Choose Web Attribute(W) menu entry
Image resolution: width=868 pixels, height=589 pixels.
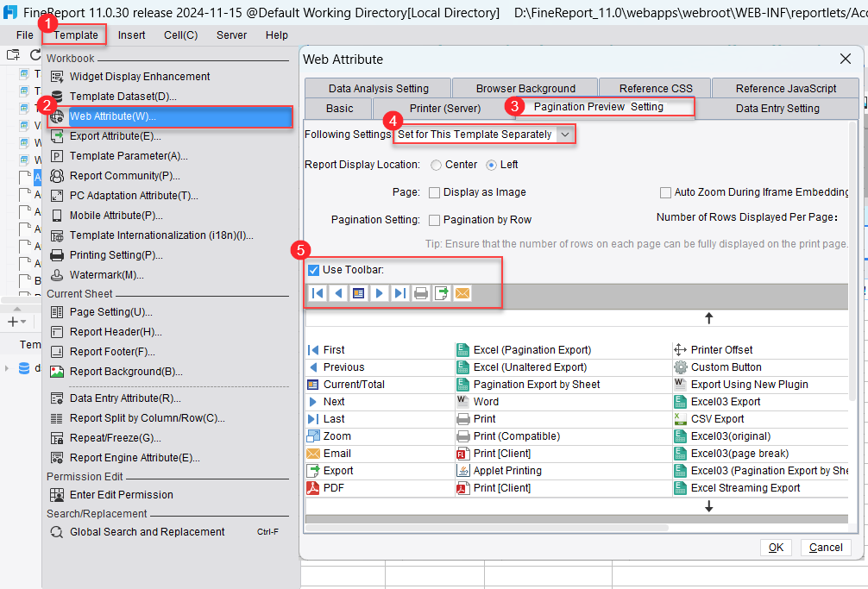coord(169,116)
